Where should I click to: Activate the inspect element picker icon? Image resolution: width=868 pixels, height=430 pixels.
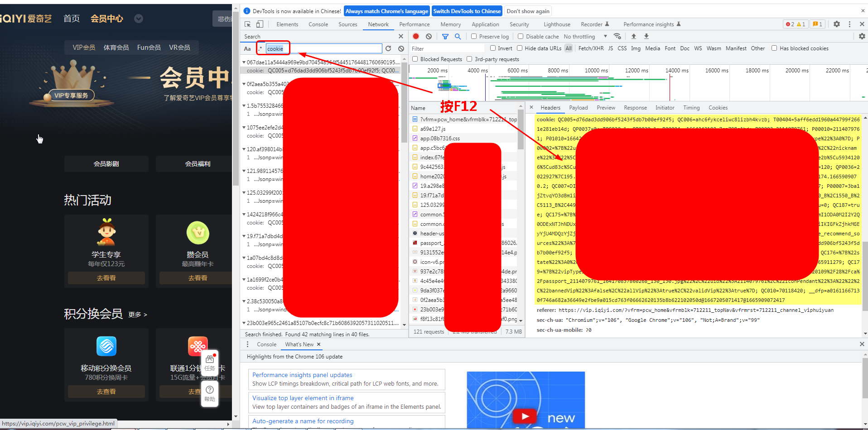point(248,24)
